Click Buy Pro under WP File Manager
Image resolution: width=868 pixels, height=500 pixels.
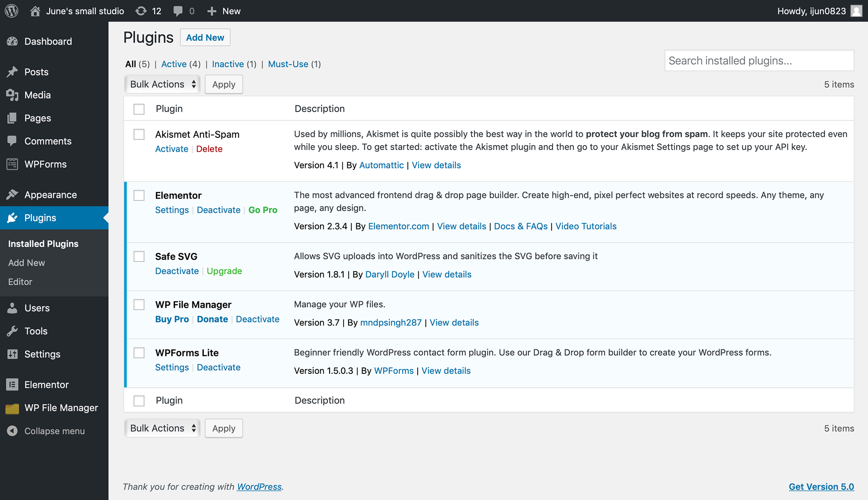coord(172,319)
